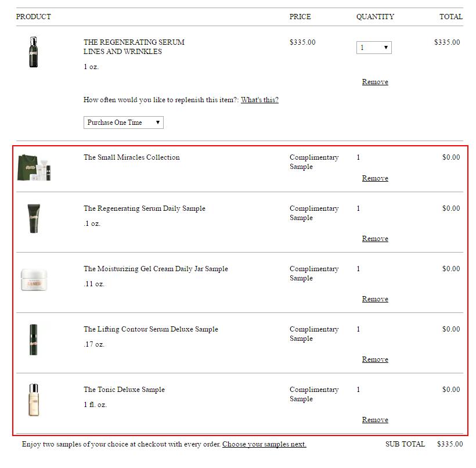The image size is (476, 468).
Task: Remove The Tonic Deluxe Sample
Action: (x=375, y=420)
